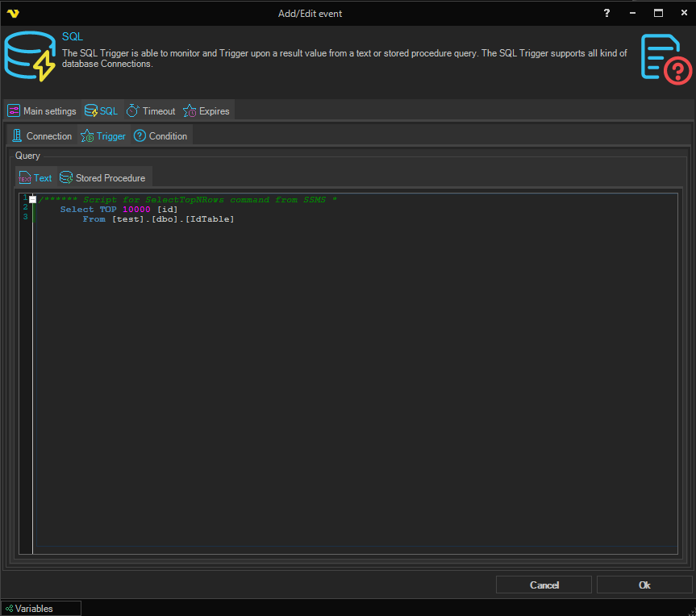
Task: Click the application logo in the title bar
Action: pos(13,13)
